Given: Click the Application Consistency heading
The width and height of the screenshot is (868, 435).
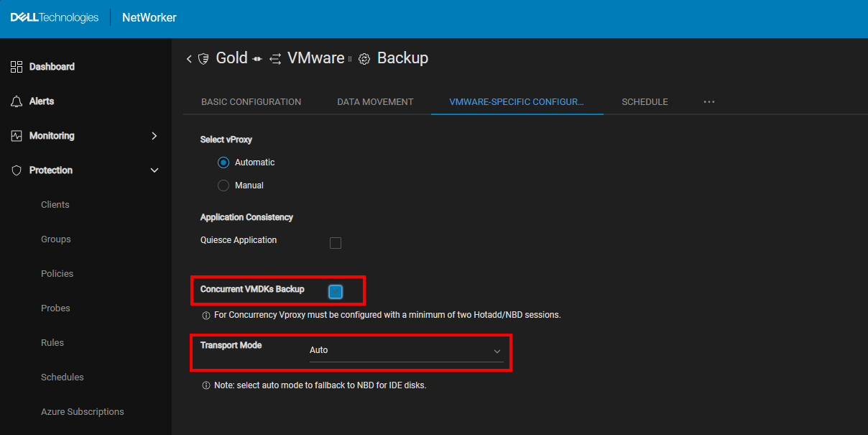Looking at the screenshot, I should (246, 217).
